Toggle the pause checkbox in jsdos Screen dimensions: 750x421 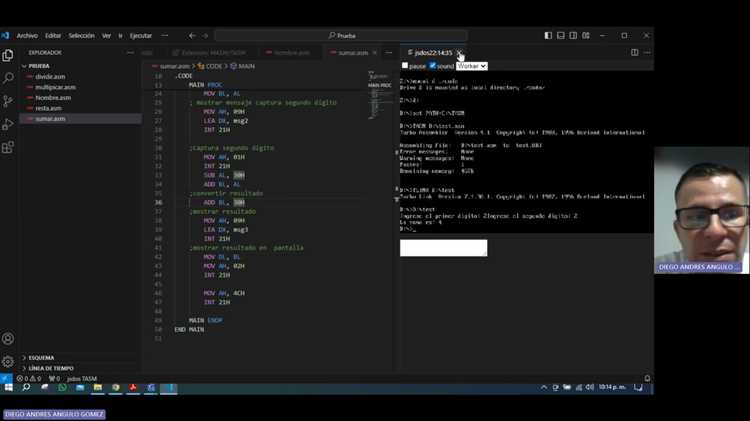tap(405, 66)
